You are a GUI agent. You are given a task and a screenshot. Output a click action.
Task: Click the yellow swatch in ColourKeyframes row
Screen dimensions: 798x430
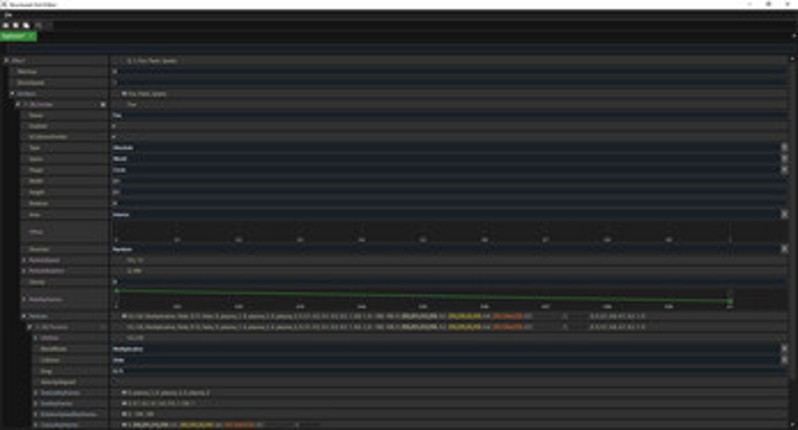tap(197, 424)
